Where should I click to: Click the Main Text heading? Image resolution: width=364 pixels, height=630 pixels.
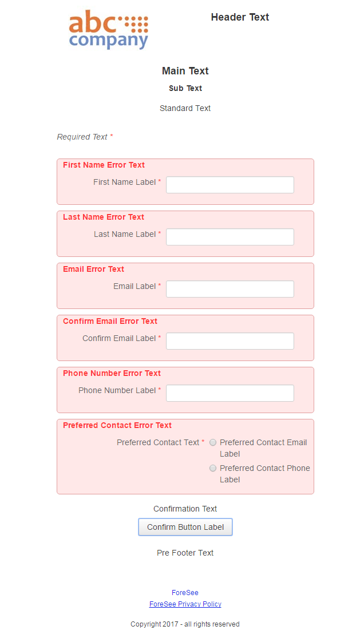click(185, 71)
